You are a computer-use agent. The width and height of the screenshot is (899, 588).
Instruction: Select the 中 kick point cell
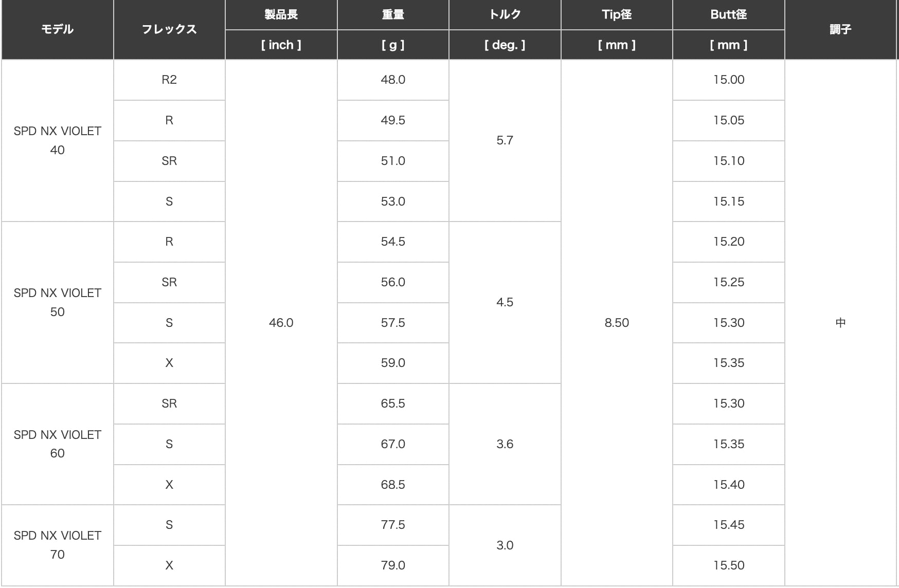click(x=840, y=323)
